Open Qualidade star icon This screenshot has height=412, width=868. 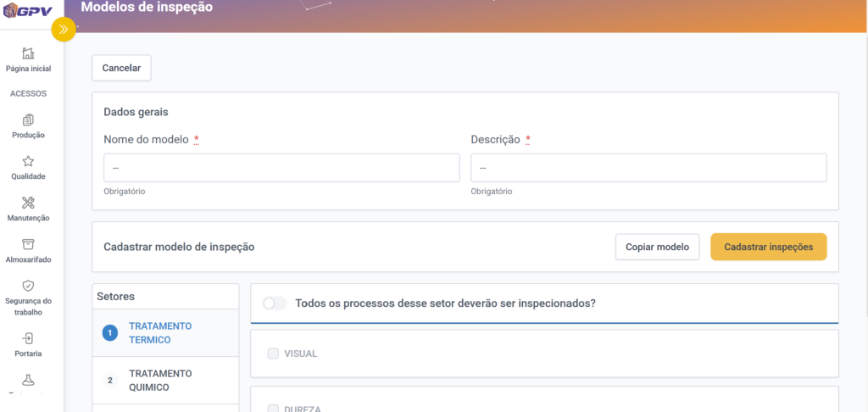point(28,161)
